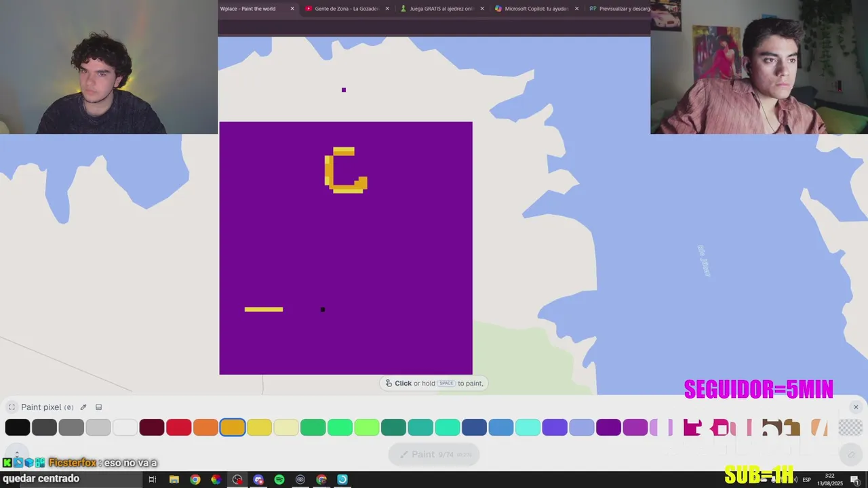Pick the medium blue color swatch
Image resolution: width=868 pixels, height=488 pixels.
(501, 427)
